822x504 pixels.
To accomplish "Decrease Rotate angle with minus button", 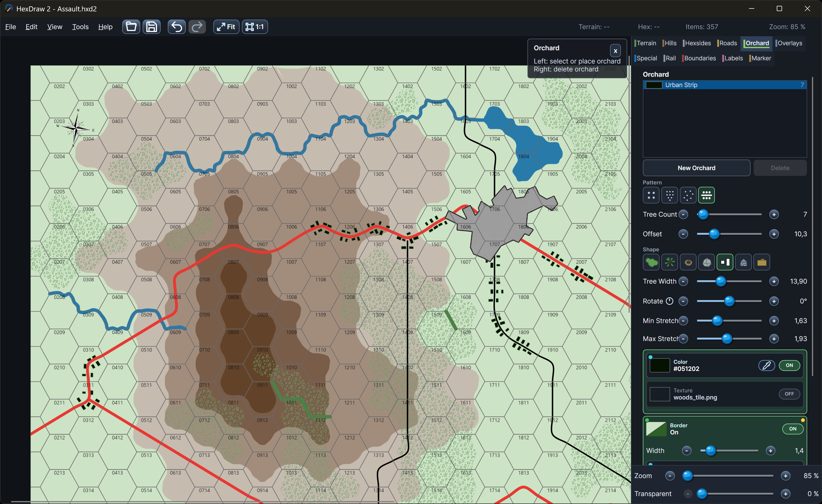I will point(683,301).
